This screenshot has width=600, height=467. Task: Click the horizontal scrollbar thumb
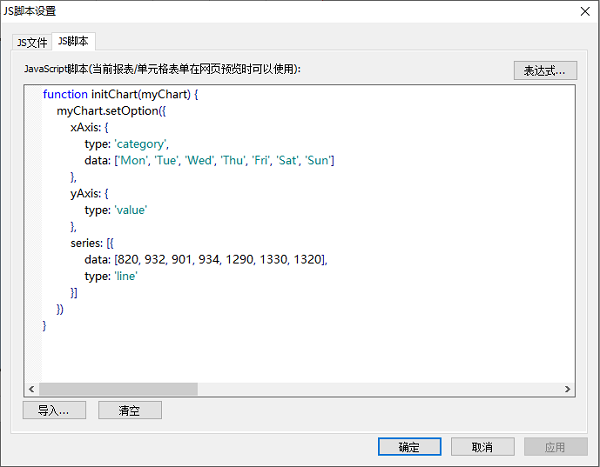pyautogui.click(x=118, y=389)
